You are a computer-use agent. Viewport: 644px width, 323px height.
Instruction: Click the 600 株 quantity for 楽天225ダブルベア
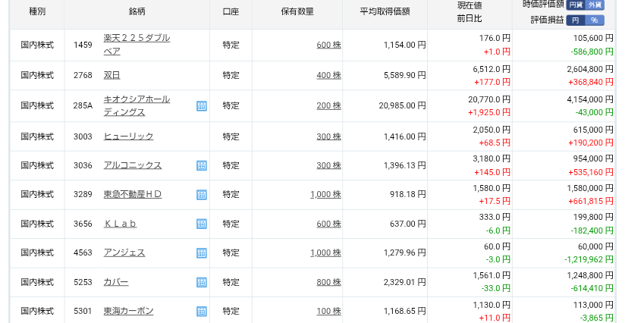click(x=328, y=45)
